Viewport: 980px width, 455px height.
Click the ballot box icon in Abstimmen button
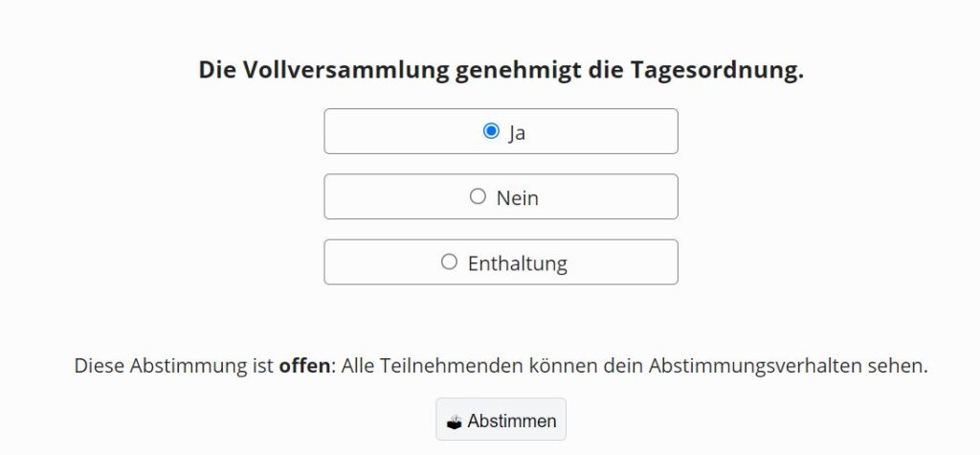click(455, 421)
